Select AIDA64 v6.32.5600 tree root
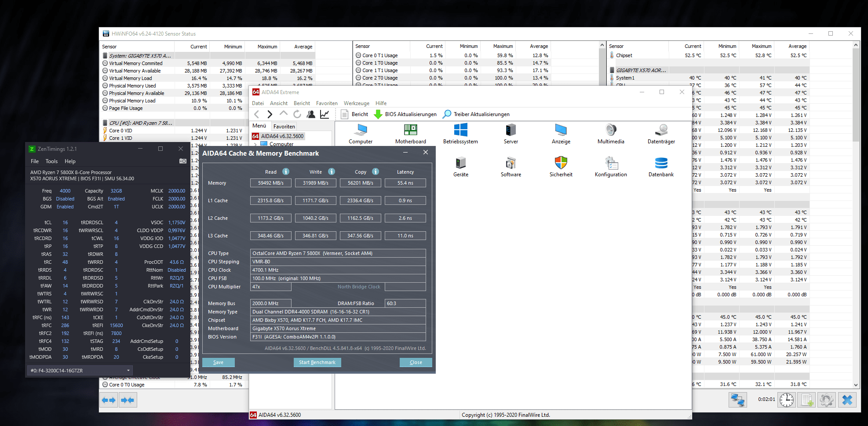 point(278,136)
